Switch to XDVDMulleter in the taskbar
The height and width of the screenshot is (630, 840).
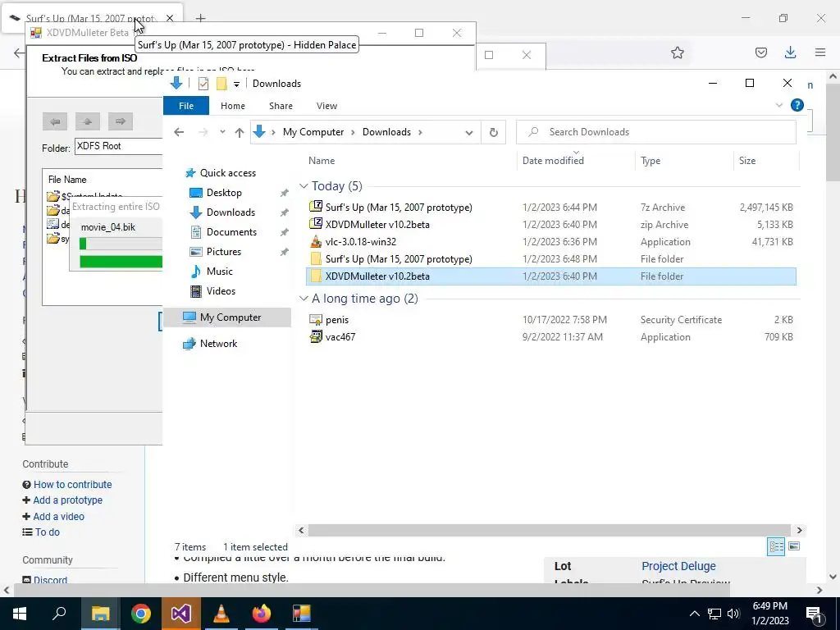tap(302, 614)
